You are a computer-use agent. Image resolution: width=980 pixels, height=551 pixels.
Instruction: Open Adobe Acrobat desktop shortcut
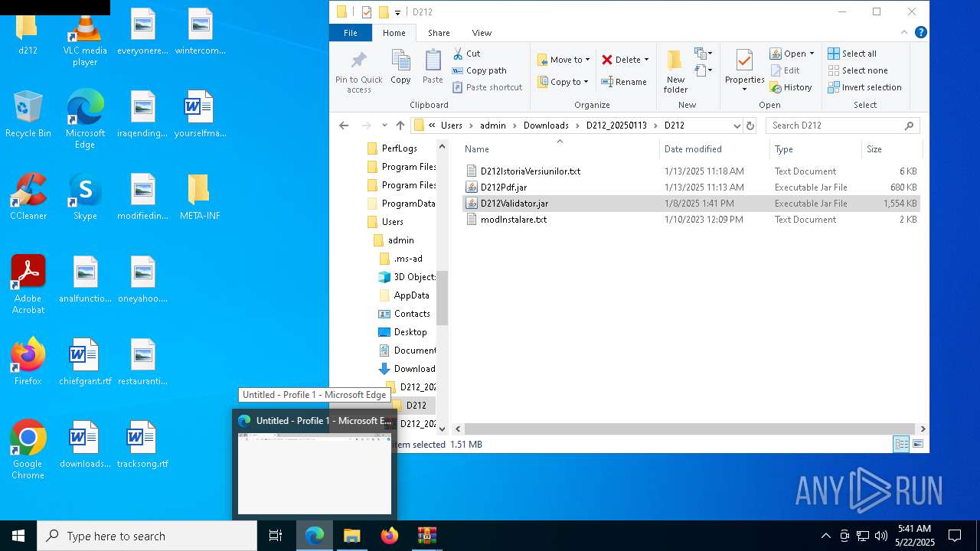(x=28, y=285)
